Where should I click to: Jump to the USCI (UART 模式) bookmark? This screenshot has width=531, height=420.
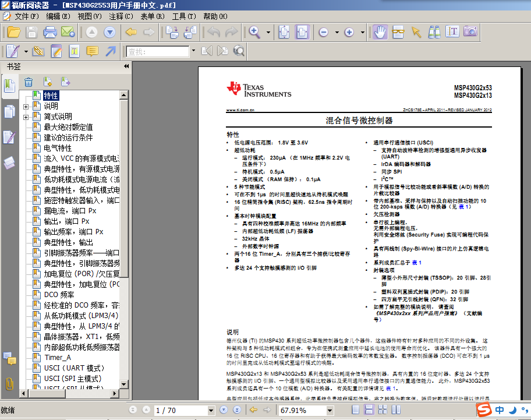pos(74,368)
